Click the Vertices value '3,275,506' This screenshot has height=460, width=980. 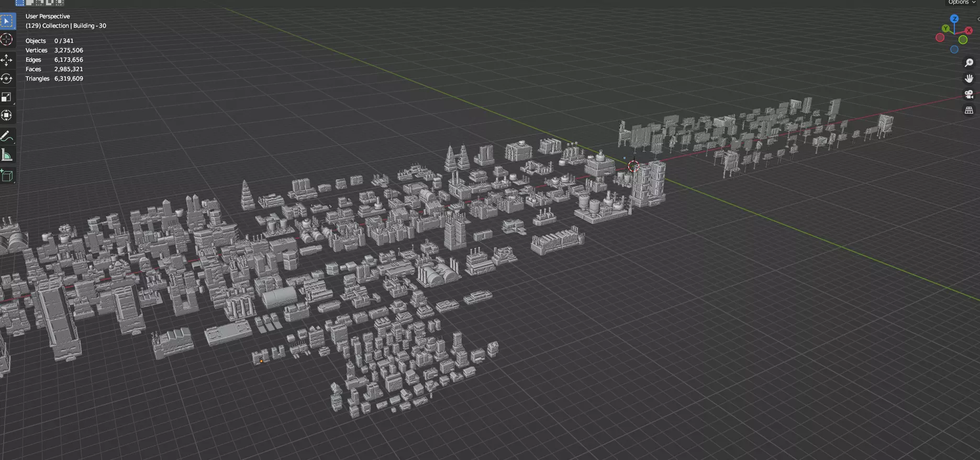pos(69,50)
